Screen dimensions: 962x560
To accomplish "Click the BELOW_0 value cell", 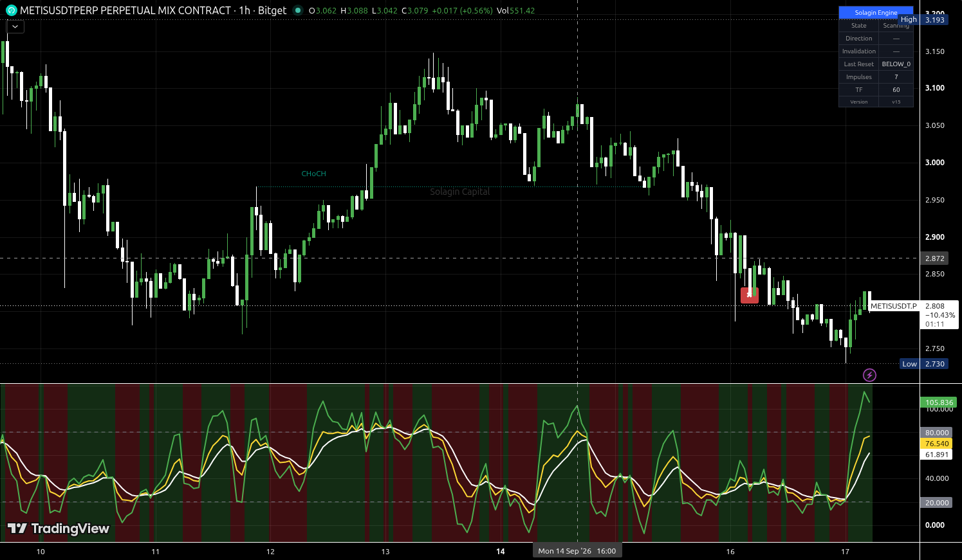I will point(896,64).
